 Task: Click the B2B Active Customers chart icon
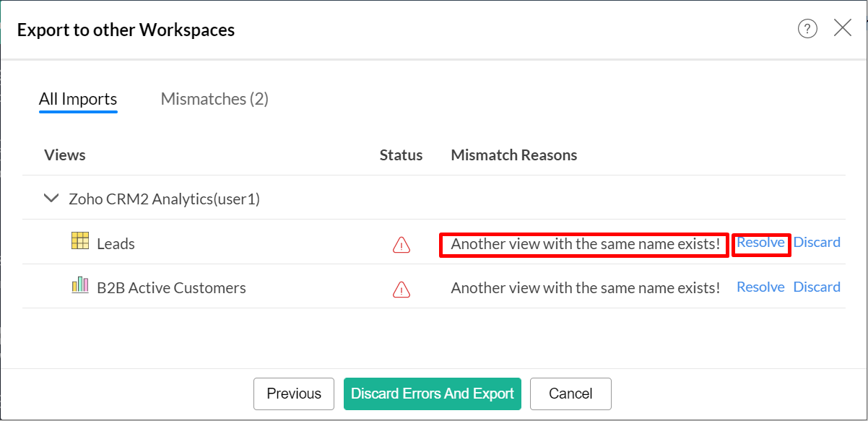point(80,285)
